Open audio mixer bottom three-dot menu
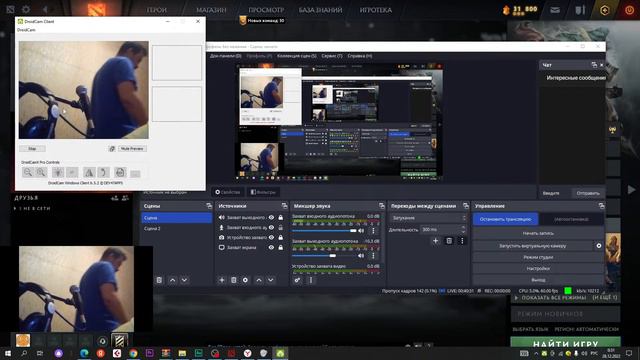The height and width of the screenshot is (360, 640). pyautogui.click(x=311, y=280)
